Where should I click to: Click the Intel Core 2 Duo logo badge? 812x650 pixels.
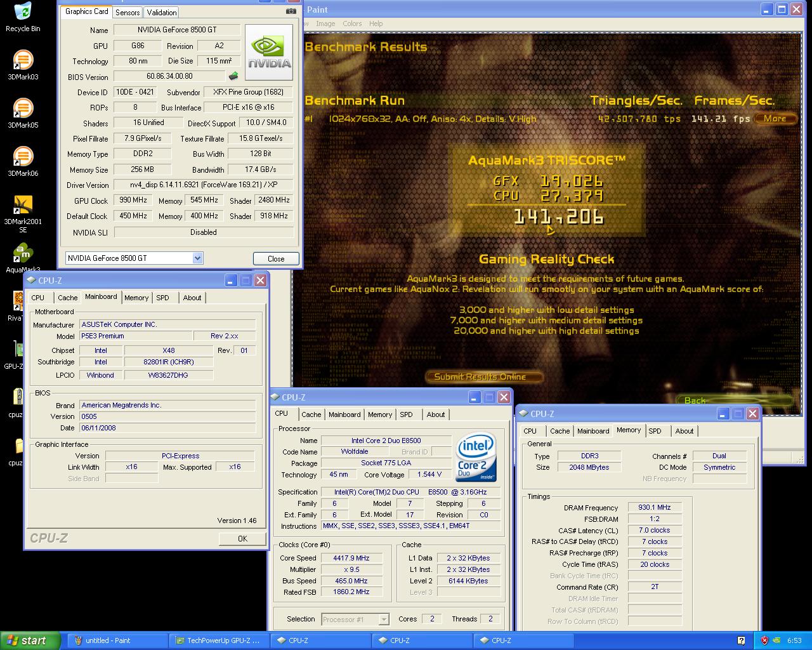pyautogui.click(x=475, y=457)
